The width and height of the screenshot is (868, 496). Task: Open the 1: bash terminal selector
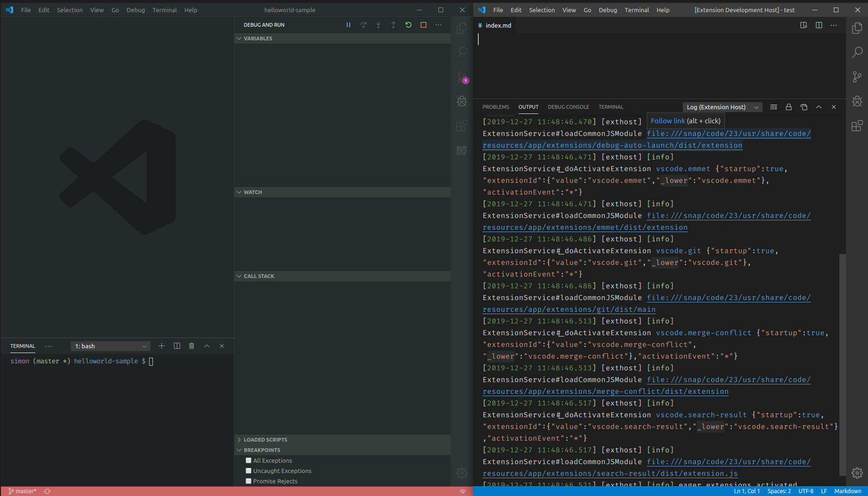point(110,346)
